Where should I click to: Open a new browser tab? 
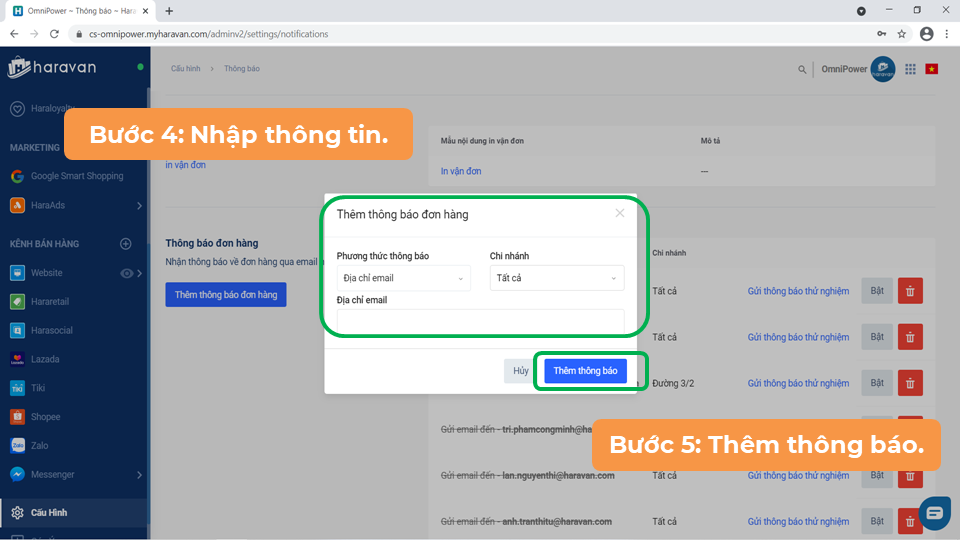click(x=169, y=11)
